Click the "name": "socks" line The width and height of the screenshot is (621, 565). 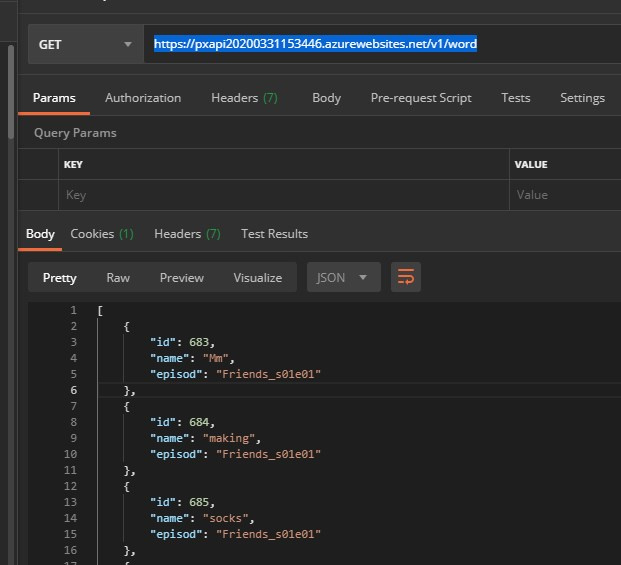pyautogui.click(x=202, y=518)
